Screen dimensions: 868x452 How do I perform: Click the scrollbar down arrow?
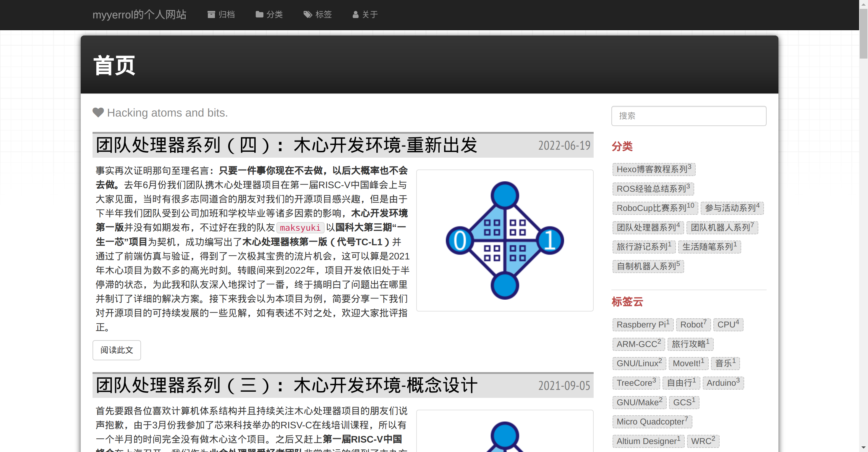click(863, 448)
